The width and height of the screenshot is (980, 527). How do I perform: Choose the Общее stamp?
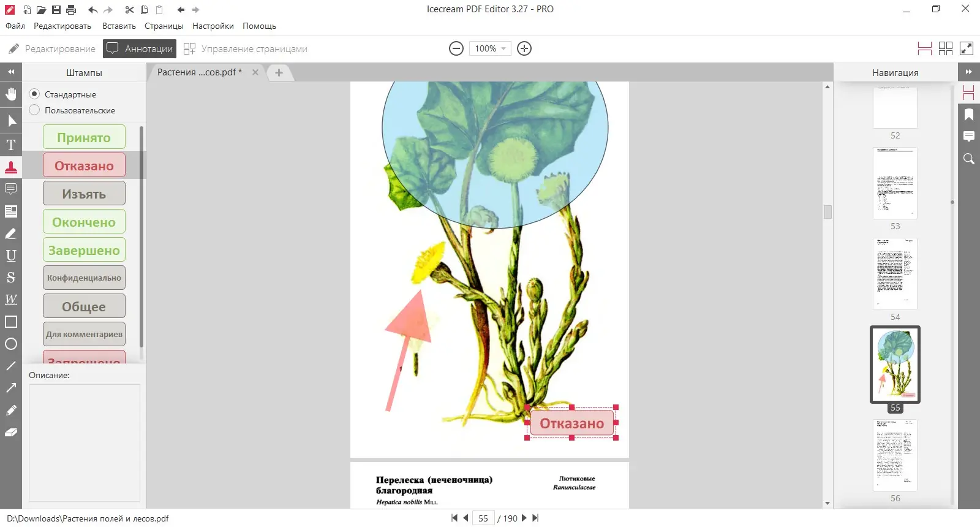84,306
